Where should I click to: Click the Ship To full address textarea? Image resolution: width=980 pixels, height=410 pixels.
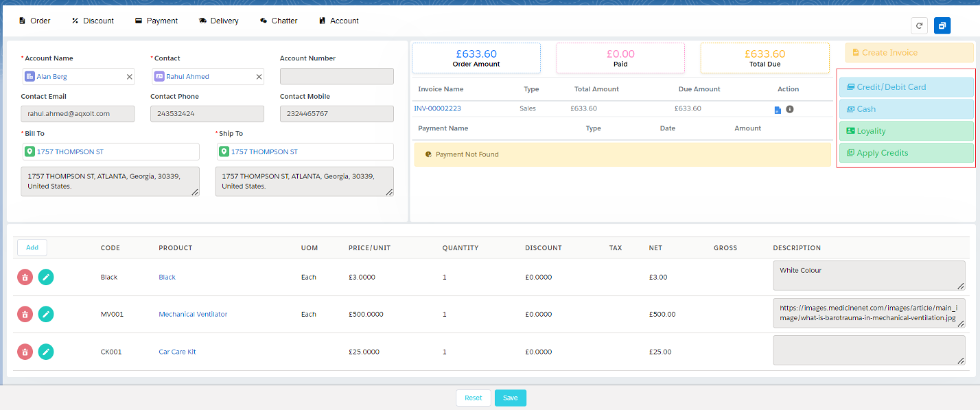[305, 182]
